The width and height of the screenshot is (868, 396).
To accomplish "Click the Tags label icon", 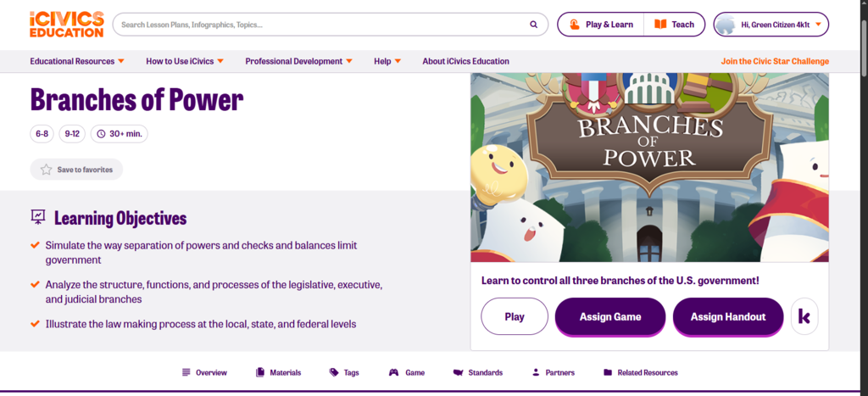I will point(334,373).
